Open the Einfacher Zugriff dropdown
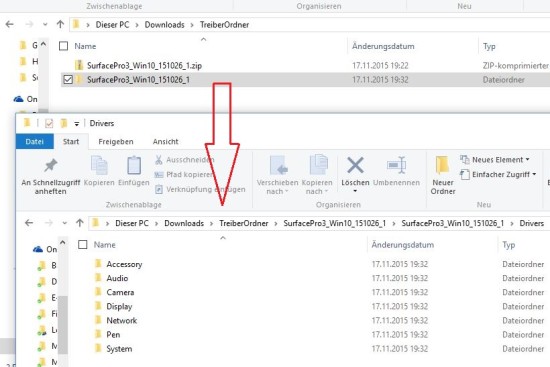This screenshot has width=550, height=367. pos(498,174)
